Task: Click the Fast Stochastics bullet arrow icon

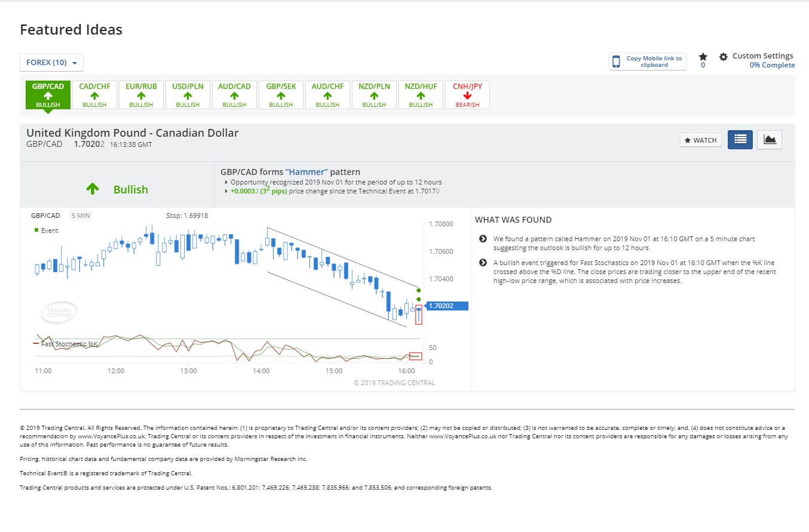Action: (x=483, y=263)
